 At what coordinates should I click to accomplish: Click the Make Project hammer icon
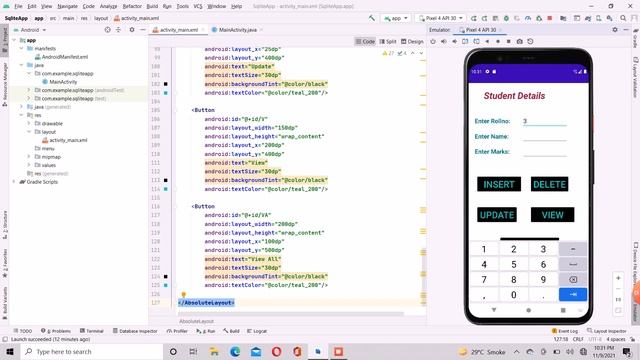tap(371, 18)
